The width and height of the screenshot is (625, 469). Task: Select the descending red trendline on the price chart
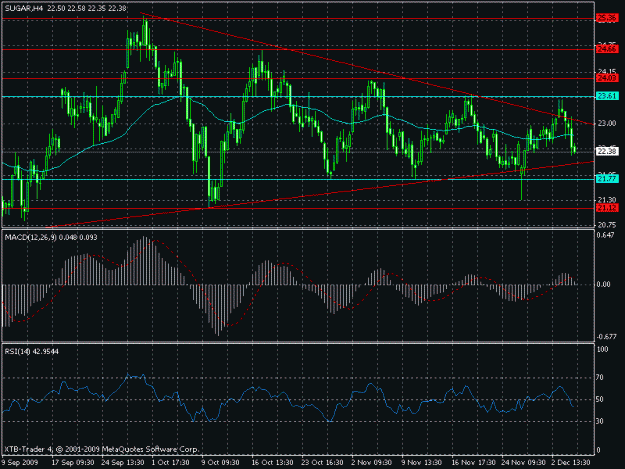367,69
